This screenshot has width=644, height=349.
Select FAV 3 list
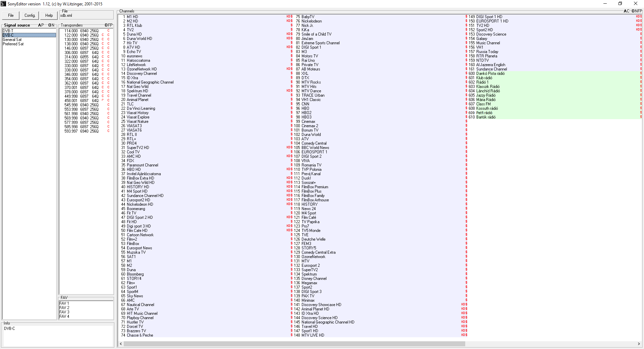pyautogui.click(x=86, y=312)
